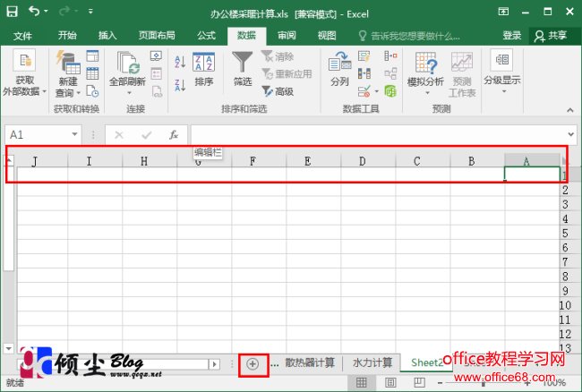Open the Ribbon Display Options icon

[503, 12]
